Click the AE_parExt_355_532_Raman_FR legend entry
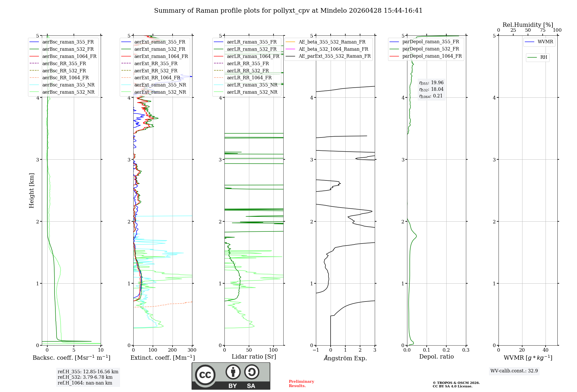The width and height of the screenshot is (577, 392). click(334, 56)
